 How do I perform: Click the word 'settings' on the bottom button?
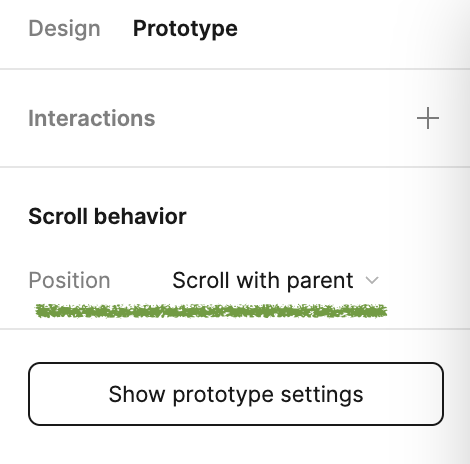[x=322, y=395]
